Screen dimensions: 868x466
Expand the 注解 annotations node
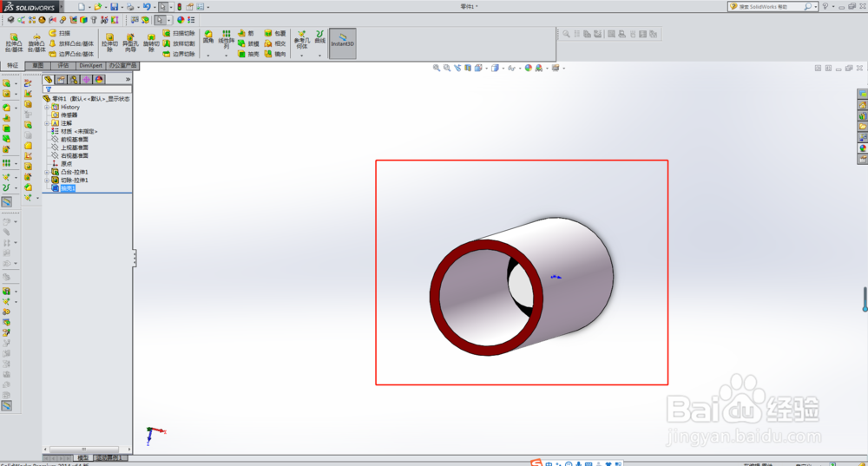point(47,123)
